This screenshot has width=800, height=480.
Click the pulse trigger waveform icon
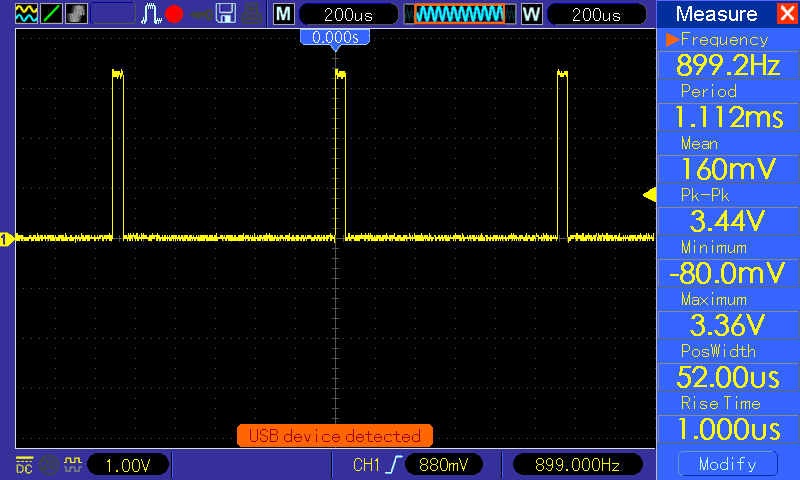(151, 14)
